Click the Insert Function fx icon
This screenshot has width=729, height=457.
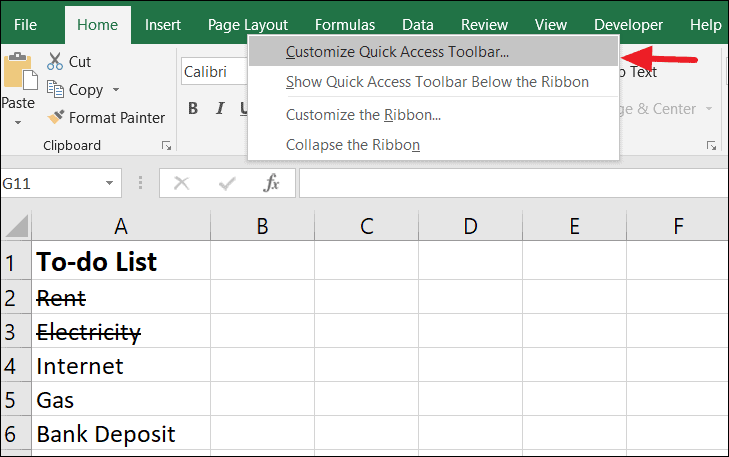pyautogui.click(x=271, y=183)
